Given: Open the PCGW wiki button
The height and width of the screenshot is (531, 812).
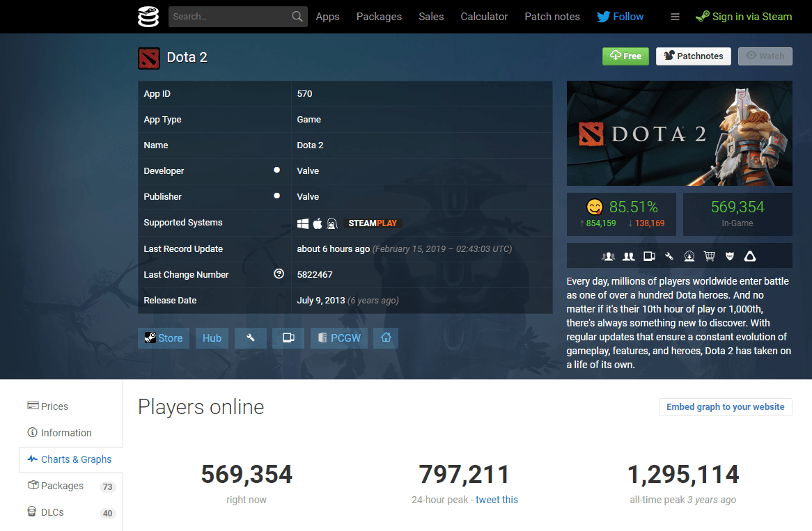Looking at the screenshot, I should coord(339,338).
